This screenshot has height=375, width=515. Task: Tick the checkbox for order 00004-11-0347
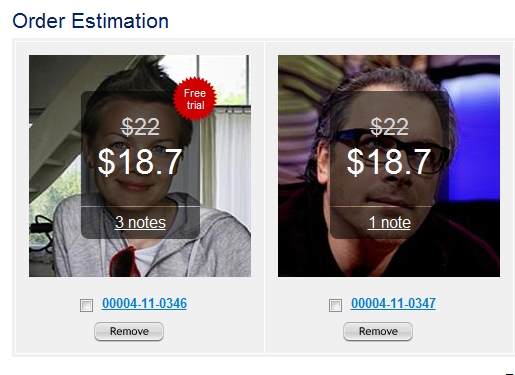(335, 305)
